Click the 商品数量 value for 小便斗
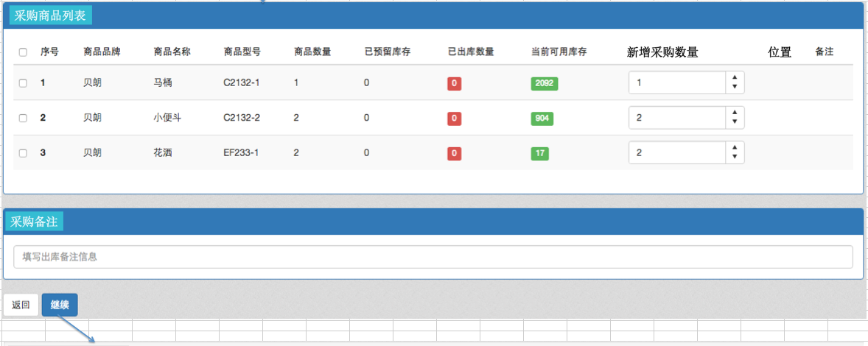The image size is (868, 346). tap(297, 118)
